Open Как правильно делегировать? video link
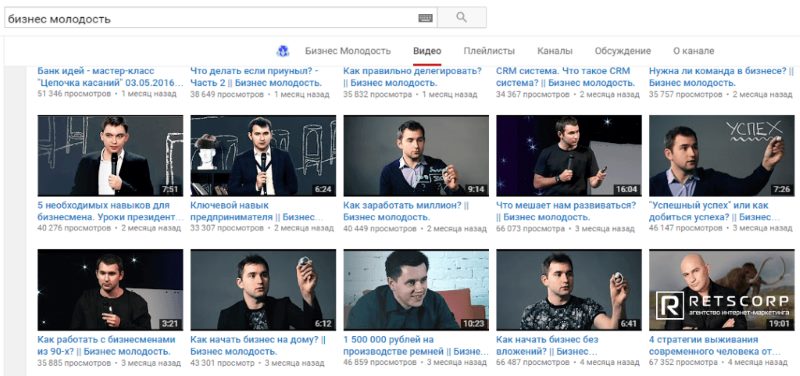This screenshot has width=800, height=376. [412, 77]
